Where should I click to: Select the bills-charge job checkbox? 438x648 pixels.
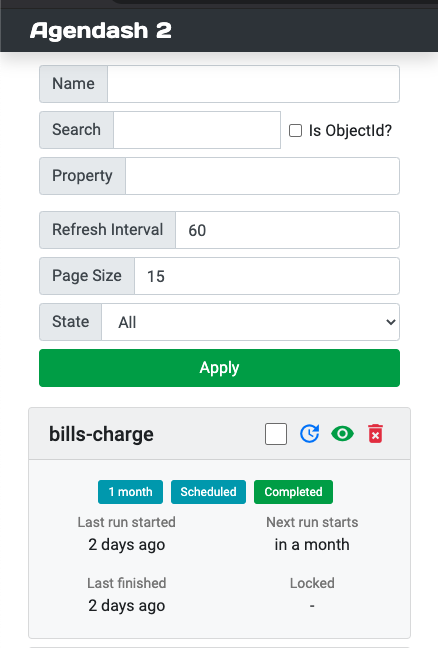(x=276, y=434)
